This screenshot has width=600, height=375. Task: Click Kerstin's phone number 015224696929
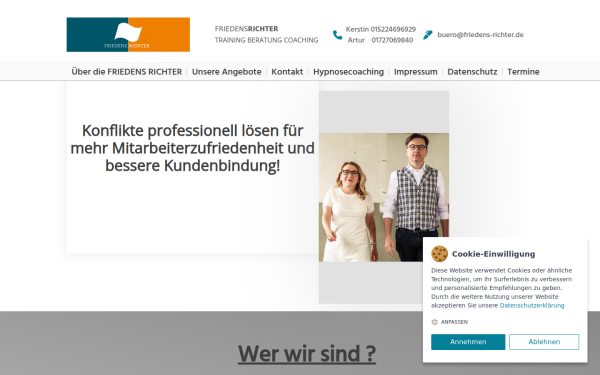[x=393, y=29]
